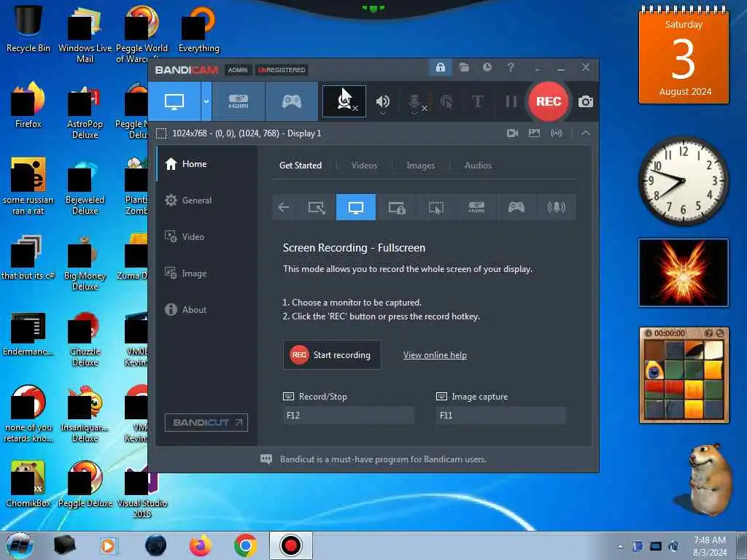Select specific window recording mode icon
Image resolution: width=747 pixels, height=560 pixels.
point(396,207)
